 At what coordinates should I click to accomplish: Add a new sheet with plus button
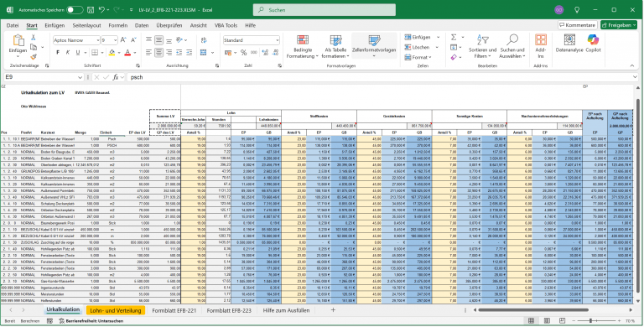click(333, 310)
